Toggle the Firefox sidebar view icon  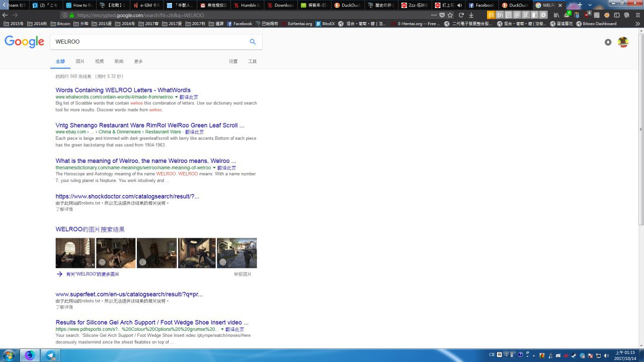617,15
